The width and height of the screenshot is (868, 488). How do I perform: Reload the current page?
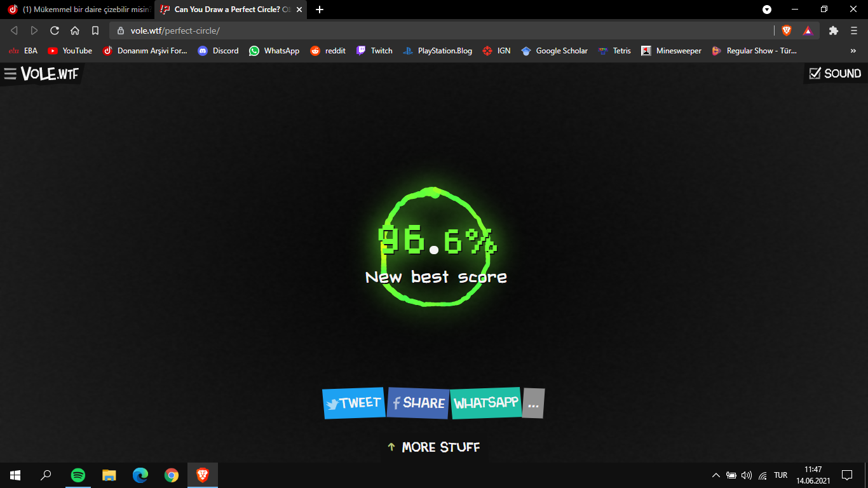(x=55, y=30)
